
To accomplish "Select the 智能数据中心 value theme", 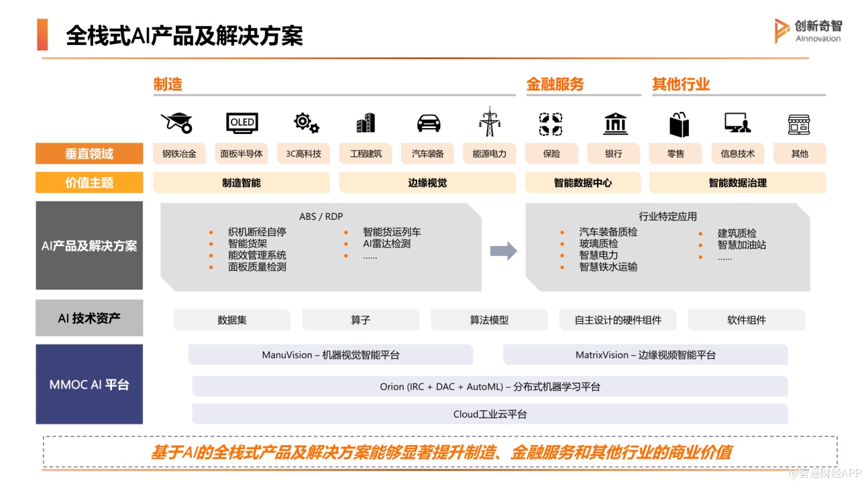I will coord(583,182).
